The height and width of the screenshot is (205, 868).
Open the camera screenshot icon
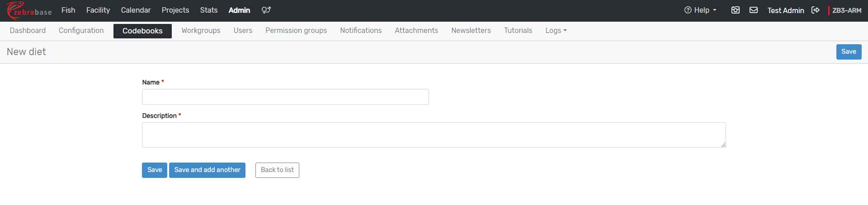[736, 10]
